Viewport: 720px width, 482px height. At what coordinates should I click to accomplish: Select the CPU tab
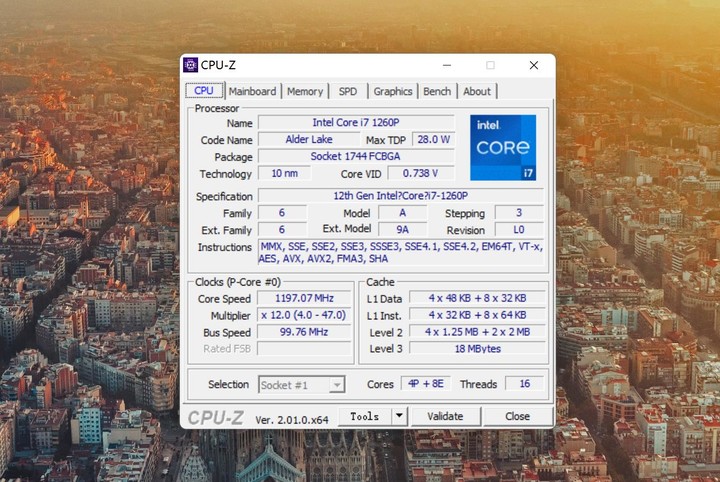coord(204,91)
